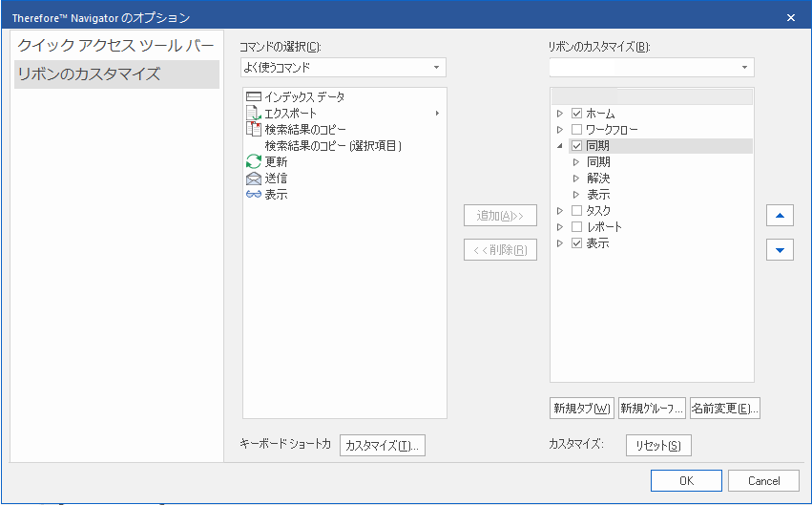Open エクスポート submenu arrow
The width and height of the screenshot is (812, 505).
(438, 113)
